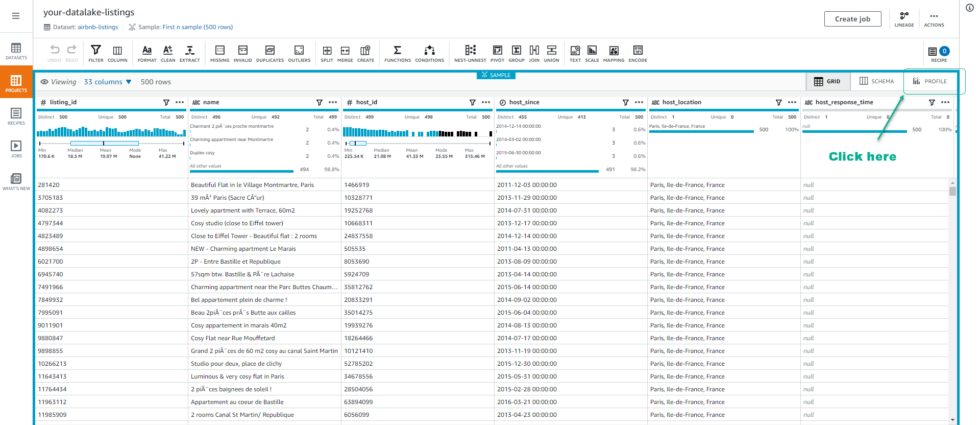Open name column options menu
Image resolution: width=980 pixels, height=425 pixels.
[333, 102]
